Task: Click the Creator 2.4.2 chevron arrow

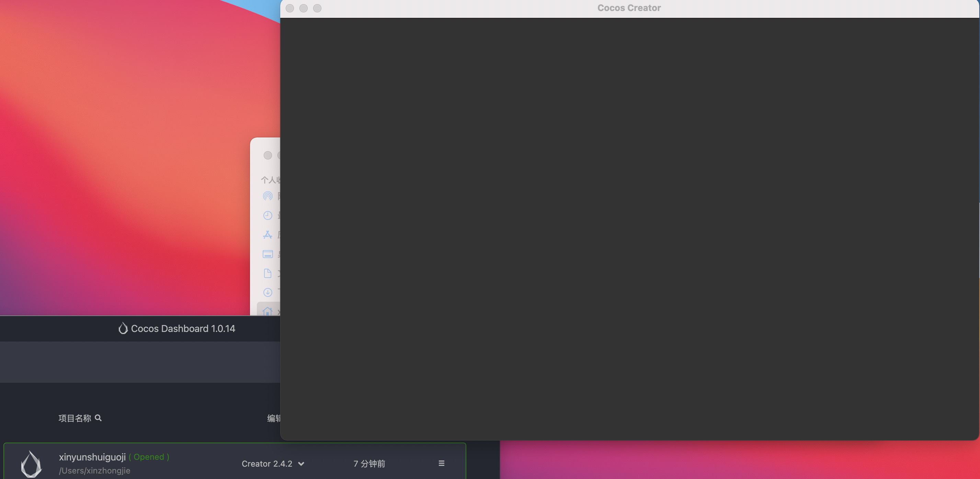Action: pyautogui.click(x=301, y=464)
